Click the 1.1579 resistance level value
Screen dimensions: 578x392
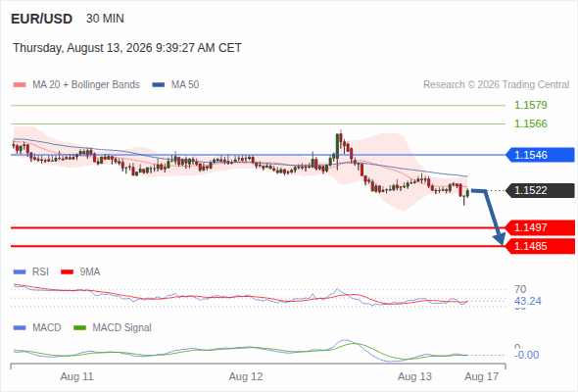pyautogui.click(x=530, y=105)
